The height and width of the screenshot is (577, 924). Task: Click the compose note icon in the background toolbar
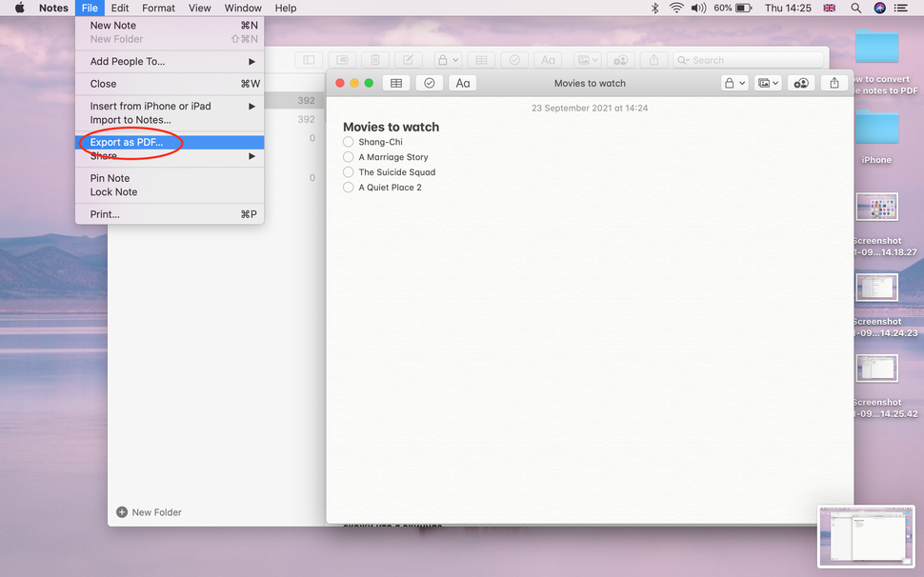(x=408, y=59)
